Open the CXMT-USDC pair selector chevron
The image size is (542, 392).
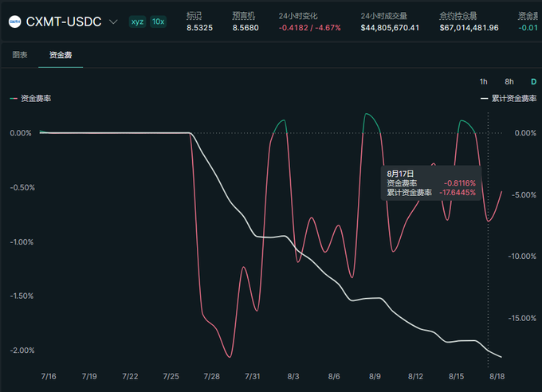click(113, 22)
